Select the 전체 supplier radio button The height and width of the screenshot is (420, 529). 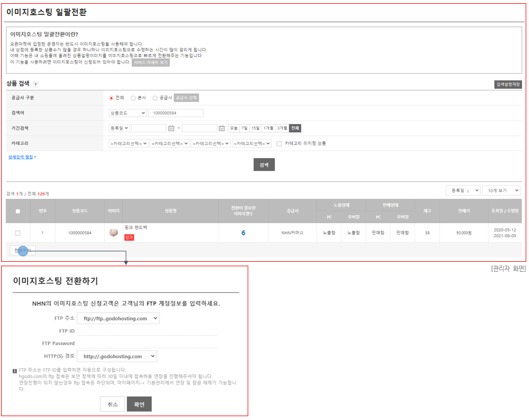pyautogui.click(x=111, y=98)
